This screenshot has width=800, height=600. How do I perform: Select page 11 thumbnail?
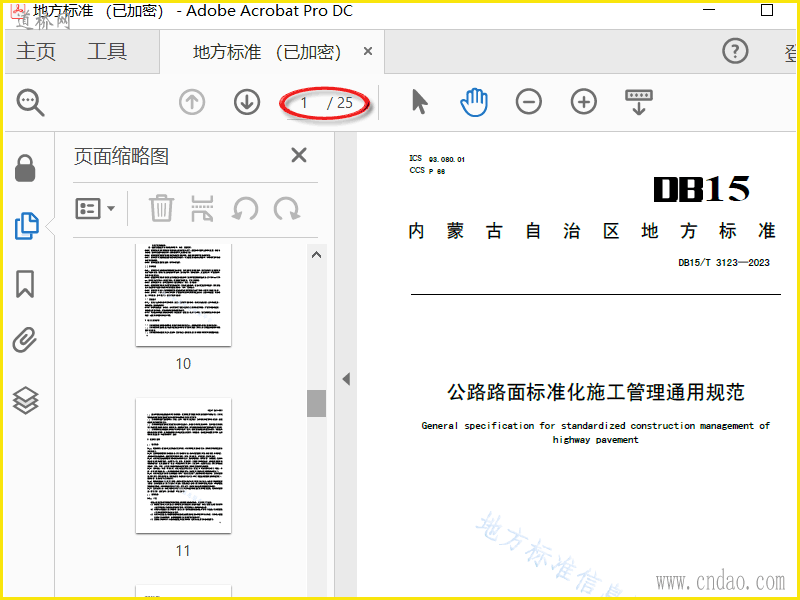point(183,465)
